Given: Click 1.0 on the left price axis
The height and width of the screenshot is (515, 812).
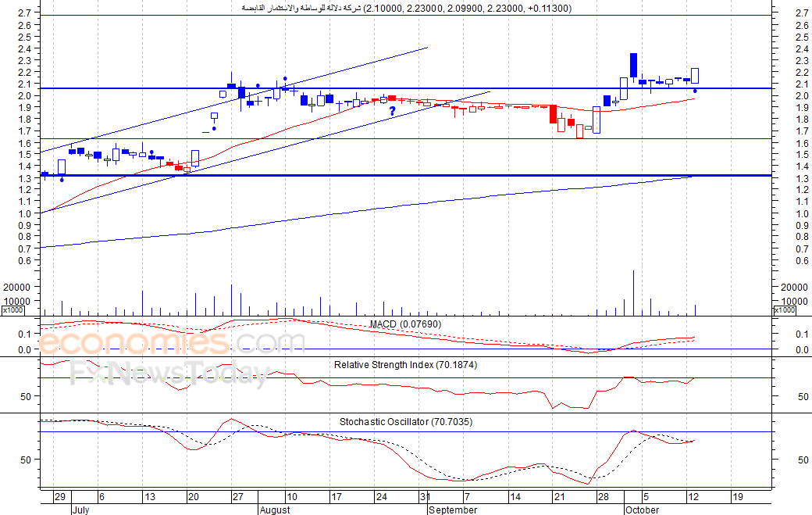Looking at the screenshot, I should (25, 213).
